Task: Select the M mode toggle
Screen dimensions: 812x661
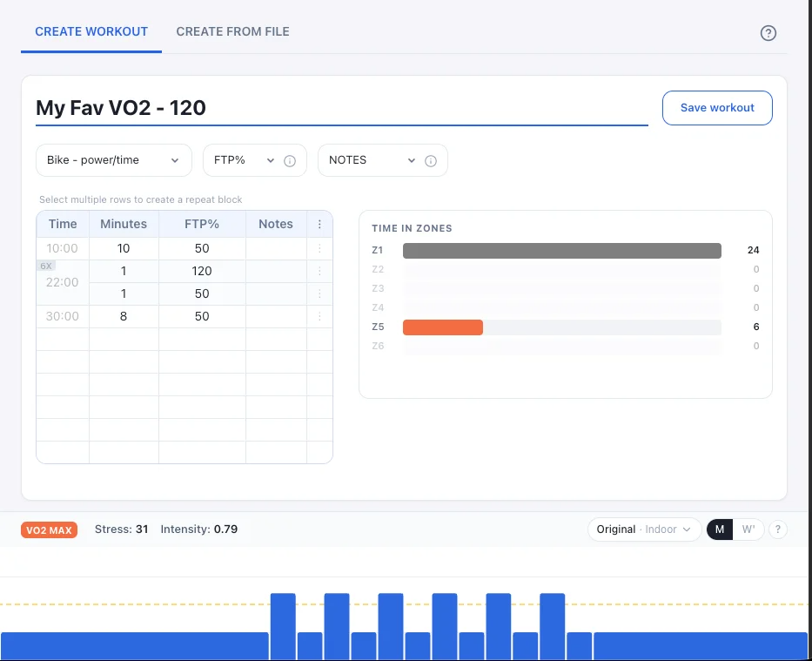Action: [x=719, y=529]
